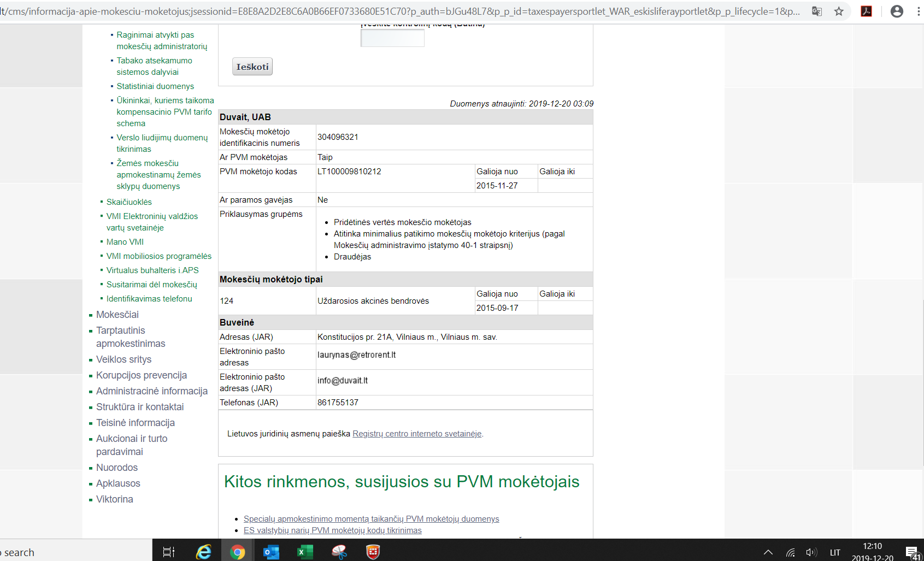Launch Outlook from the taskbar

pyautogui.click(x=271, y=552)
